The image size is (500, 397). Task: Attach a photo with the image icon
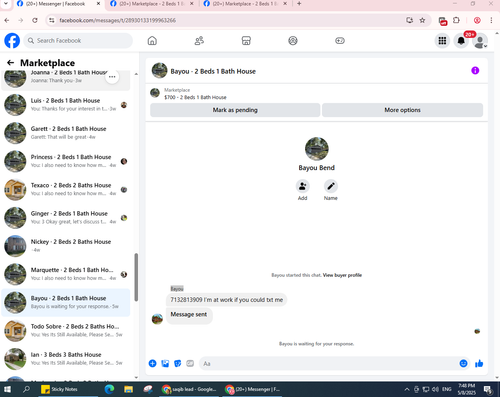point(165,363)
